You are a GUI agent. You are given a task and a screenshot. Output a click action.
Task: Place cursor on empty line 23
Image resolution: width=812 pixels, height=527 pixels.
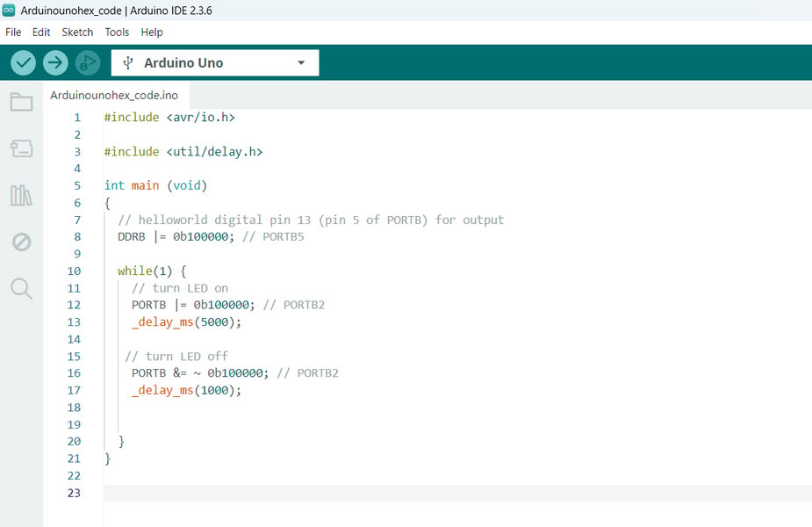coord(351,493)
